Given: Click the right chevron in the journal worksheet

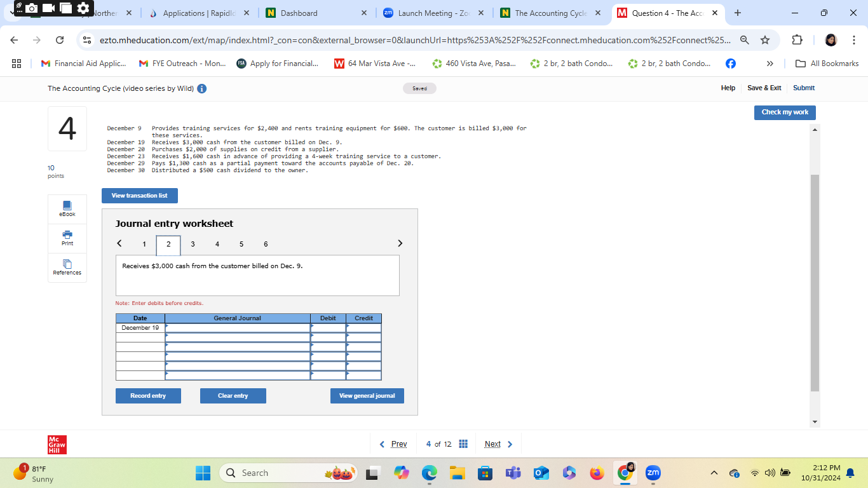Looking at the screenshot, I should tap(400, 243).
